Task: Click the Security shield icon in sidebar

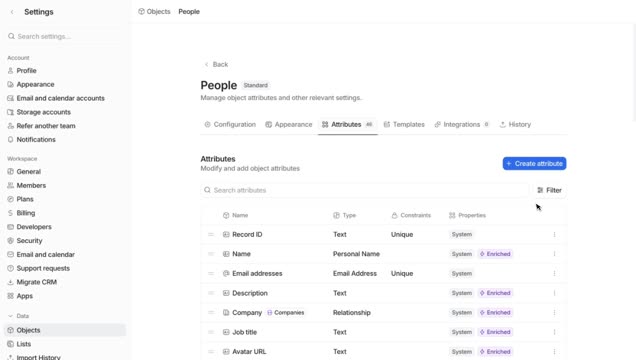Action: [x=11, y=240]
